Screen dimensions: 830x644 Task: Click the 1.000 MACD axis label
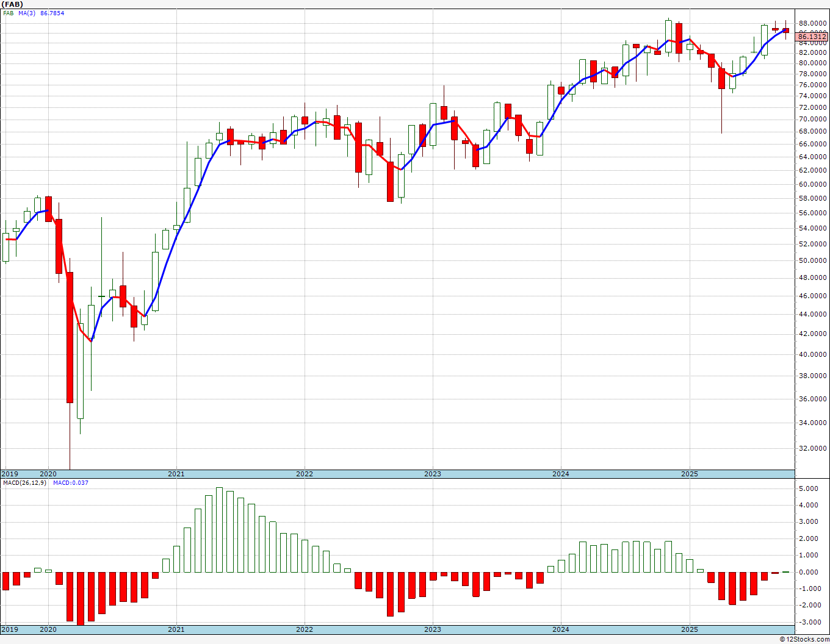[808, 555]
